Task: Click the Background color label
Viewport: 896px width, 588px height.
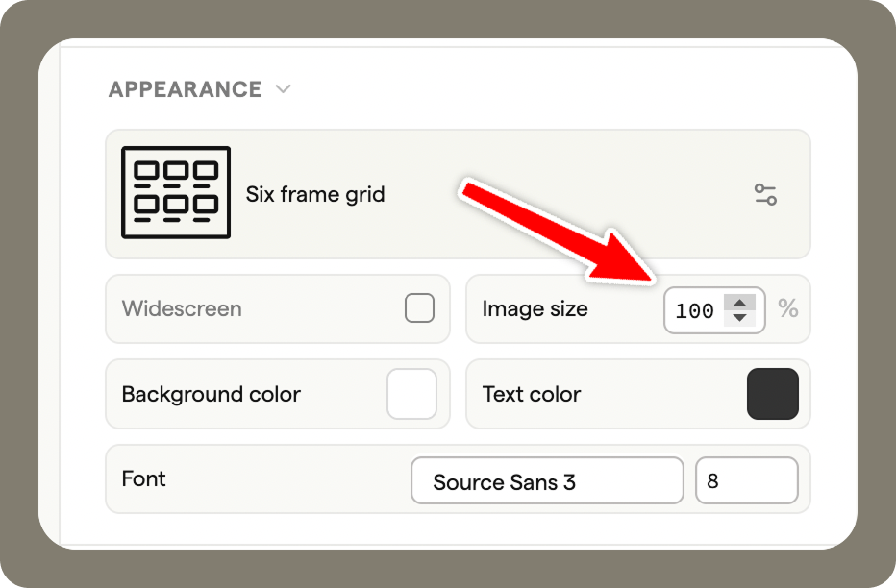Action: tap(212, 394)
